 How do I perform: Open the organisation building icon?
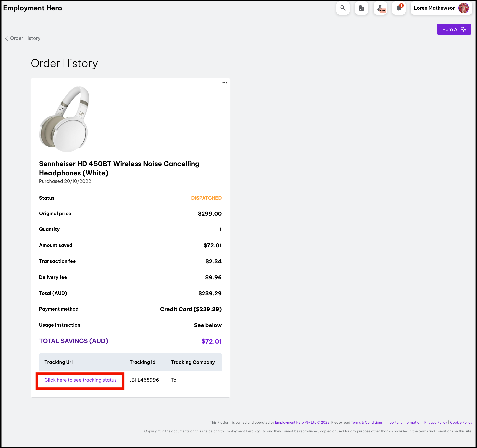pos(361,8)
